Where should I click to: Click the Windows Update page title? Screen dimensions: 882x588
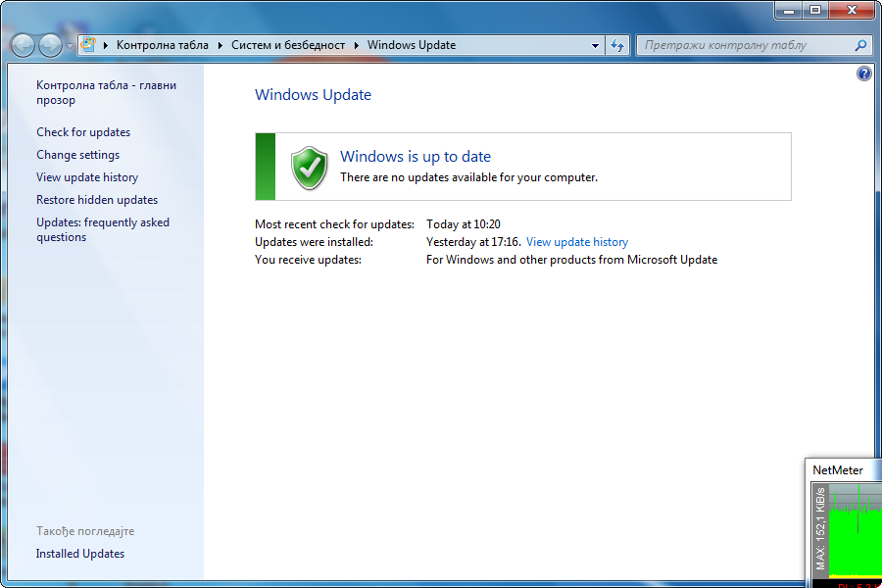point(313,94)
